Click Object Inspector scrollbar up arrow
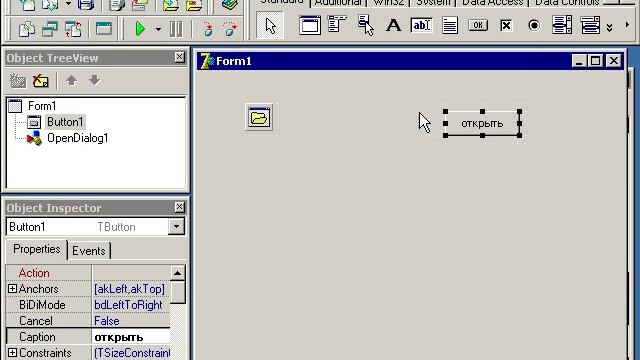640x360 pixels. pyautogui.click(x=178, y=273)
